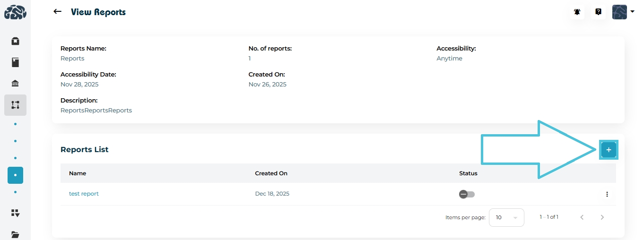Select the workflow nodes sidebar icon
The width and height of the screenshot is (644, 240).
[15, 105]
